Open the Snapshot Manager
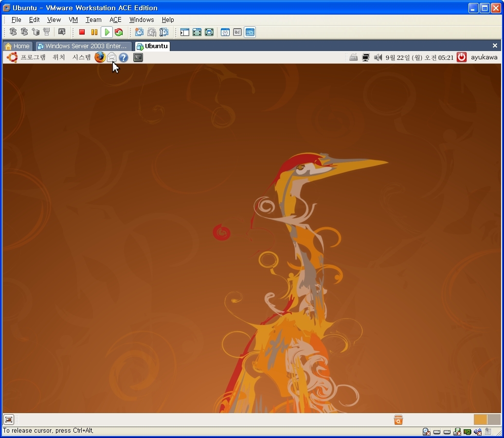504x438 pixels. (x=164, y=32)
